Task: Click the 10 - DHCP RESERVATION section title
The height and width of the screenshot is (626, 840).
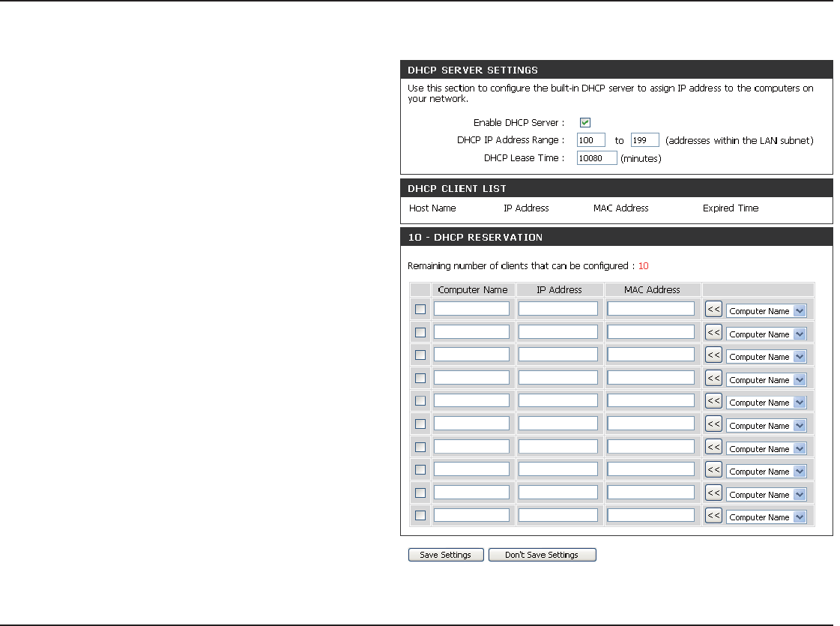Action: point(475,238)
